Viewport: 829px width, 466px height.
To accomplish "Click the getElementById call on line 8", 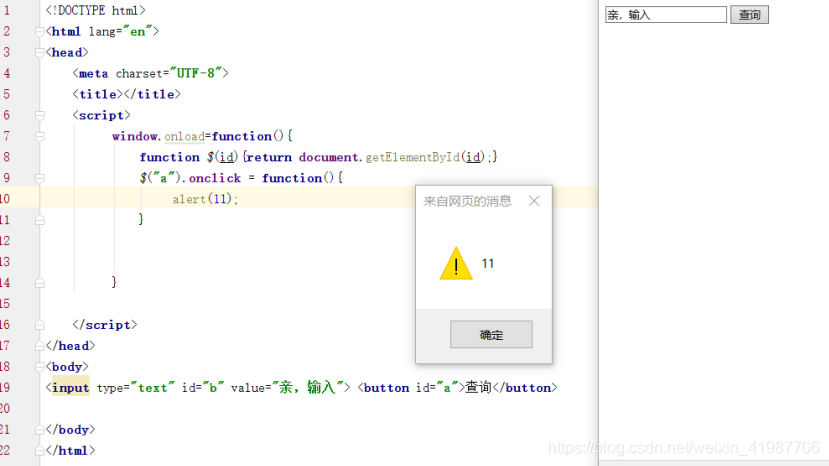I will 413,157.
